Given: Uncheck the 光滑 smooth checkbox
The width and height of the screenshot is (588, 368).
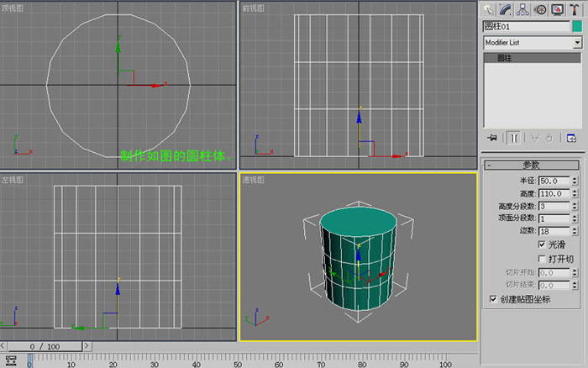Looking at the screenshot, I should coord(542,244).
